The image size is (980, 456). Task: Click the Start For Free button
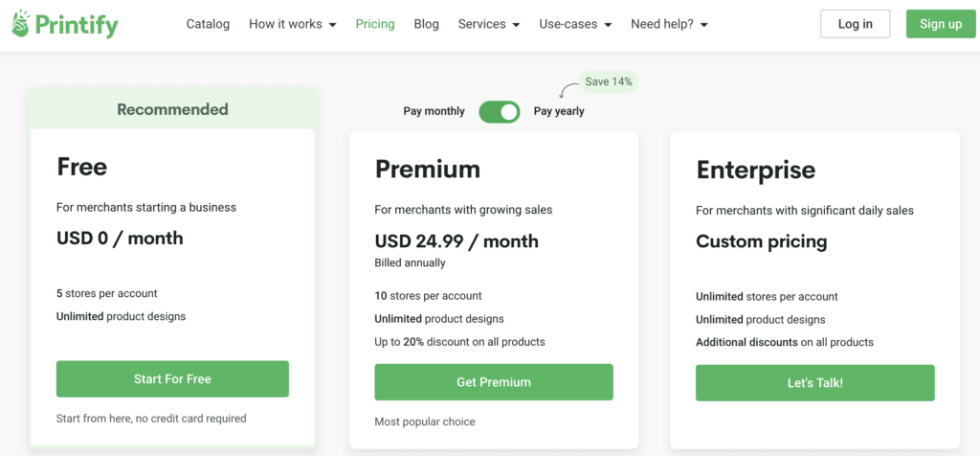pyautogui.click(x=172, y=378)
